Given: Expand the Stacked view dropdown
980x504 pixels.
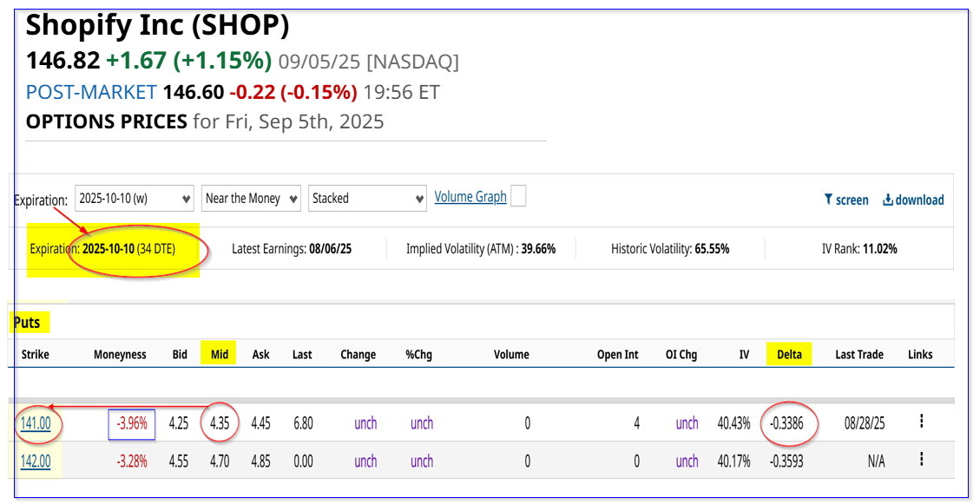Looking at the screenshot, I should pyautogui.click(x=367, y=199).
